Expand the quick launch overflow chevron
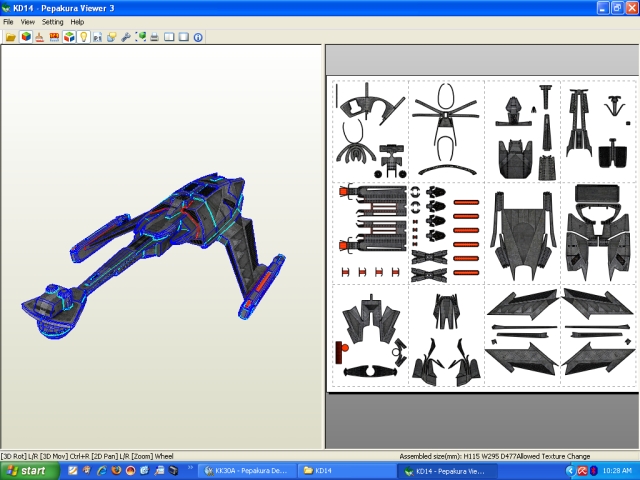Viewport: 640px width, 480px height. (190, 467)
